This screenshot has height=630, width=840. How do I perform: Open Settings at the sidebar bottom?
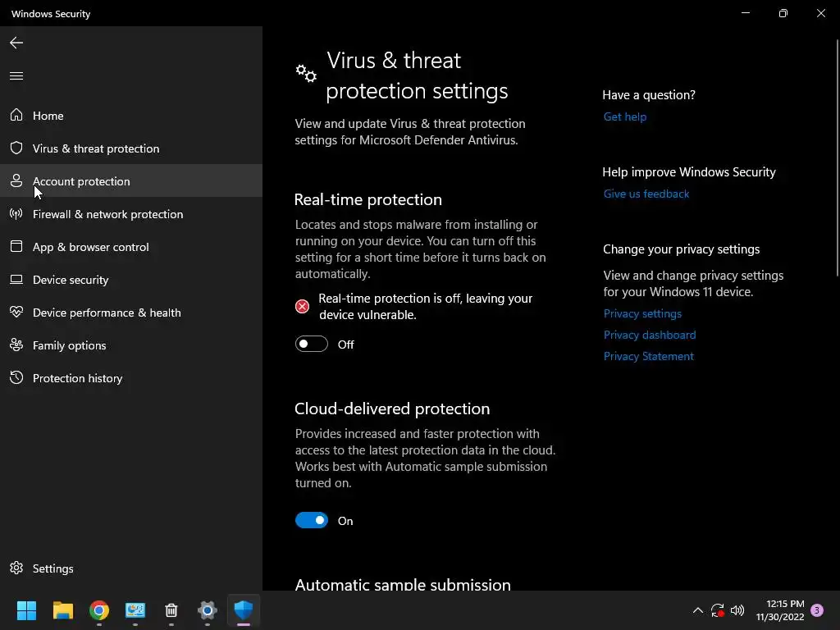tap(52, 568)
